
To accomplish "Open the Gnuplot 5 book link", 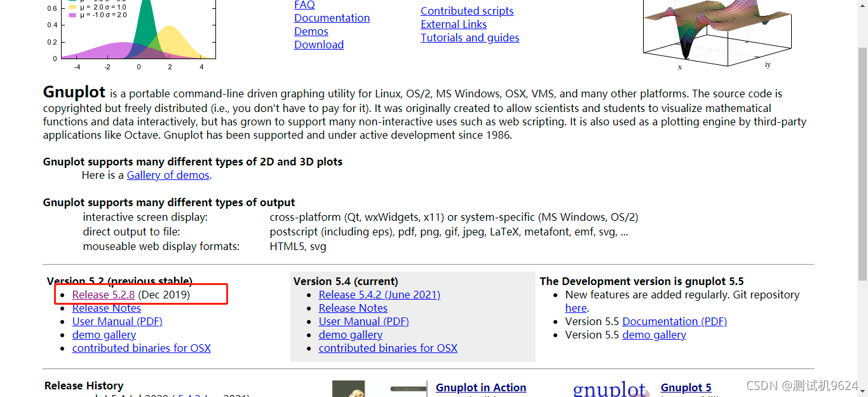I will pyautogui.click(x=686, y=387).
